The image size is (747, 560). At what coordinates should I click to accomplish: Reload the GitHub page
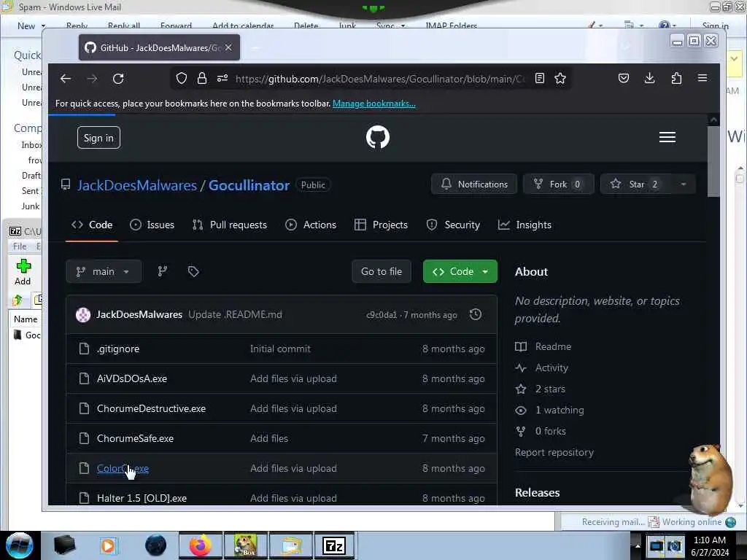point(118,79)
